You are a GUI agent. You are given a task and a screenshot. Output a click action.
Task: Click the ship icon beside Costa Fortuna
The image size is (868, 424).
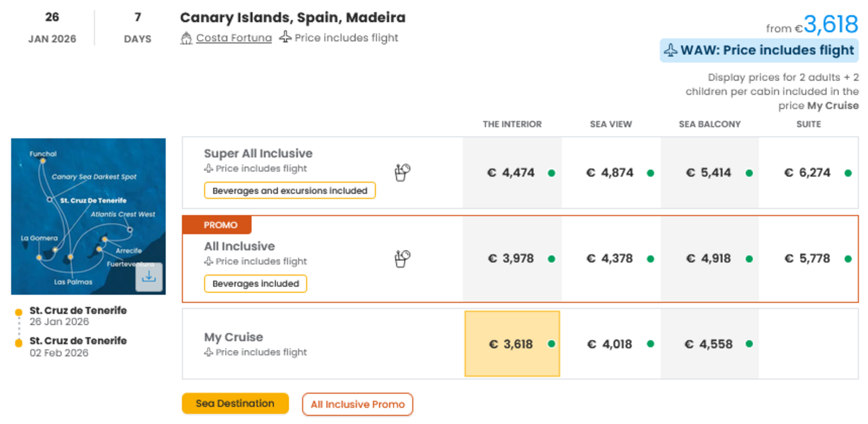click(x=186, y=38)
